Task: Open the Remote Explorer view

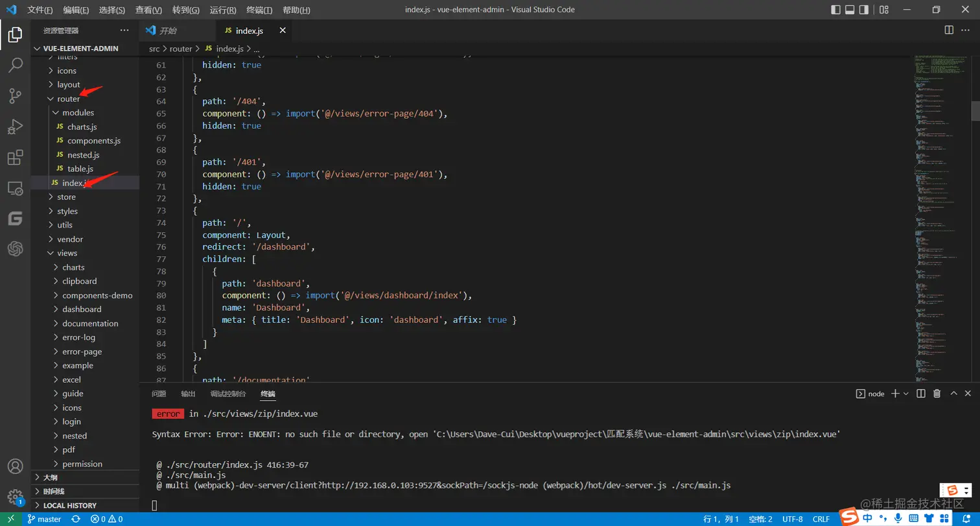Action: [x=15, y=188]
